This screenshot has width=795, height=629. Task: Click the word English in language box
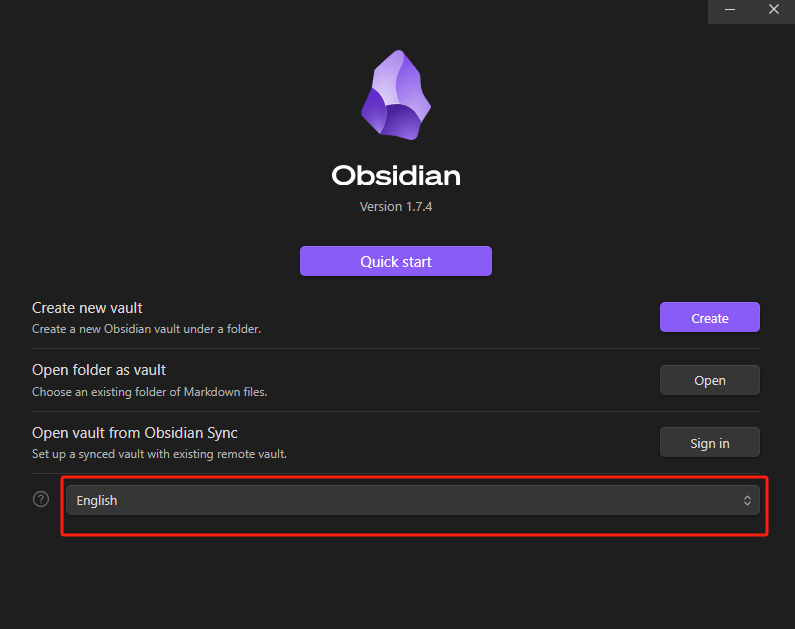coord(97,501)
